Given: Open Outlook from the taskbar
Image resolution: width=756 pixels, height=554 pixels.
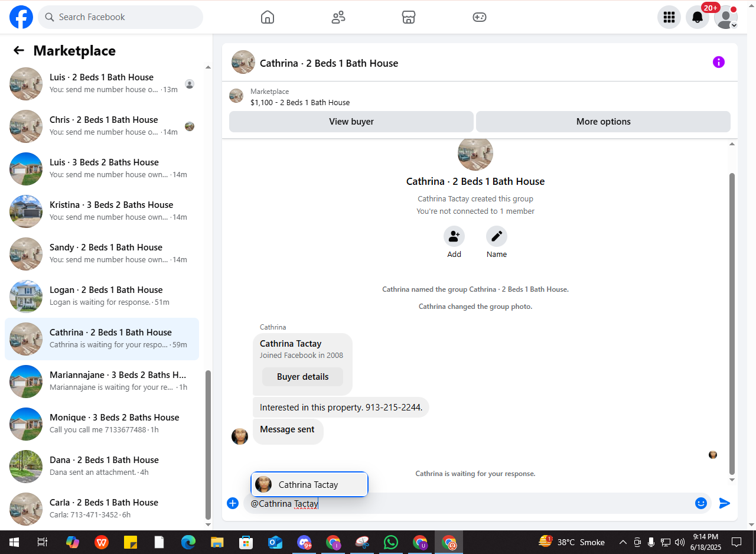Looking at the screenshot, I should (275, 542).
